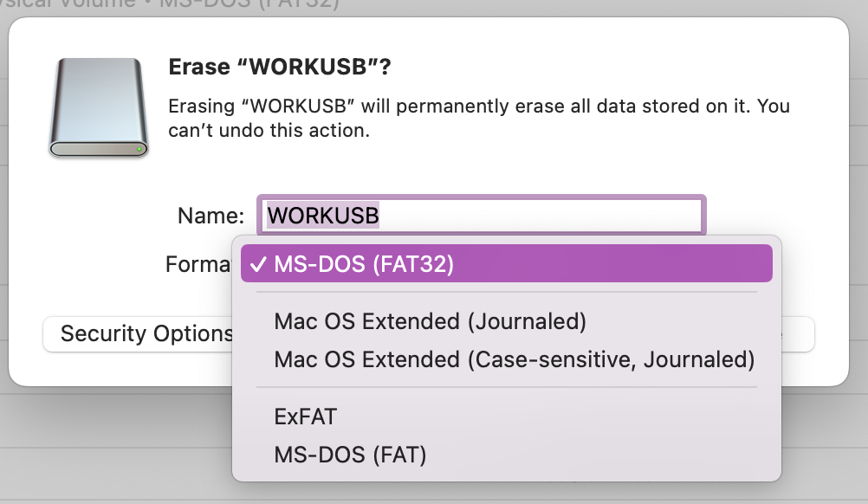
Task: Select MS-DOS (FAT32) from the format list
Action: click(x=364, y=263)
